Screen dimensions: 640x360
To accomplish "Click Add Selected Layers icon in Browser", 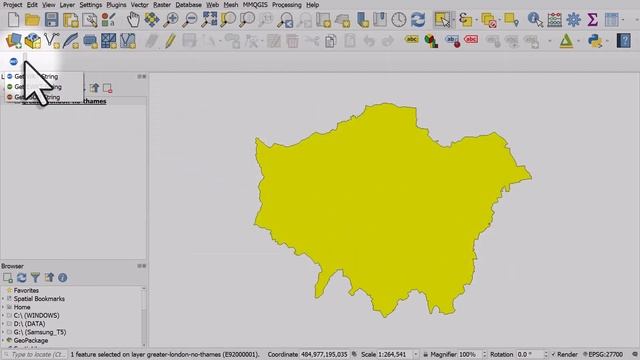I will pos(8,278).
